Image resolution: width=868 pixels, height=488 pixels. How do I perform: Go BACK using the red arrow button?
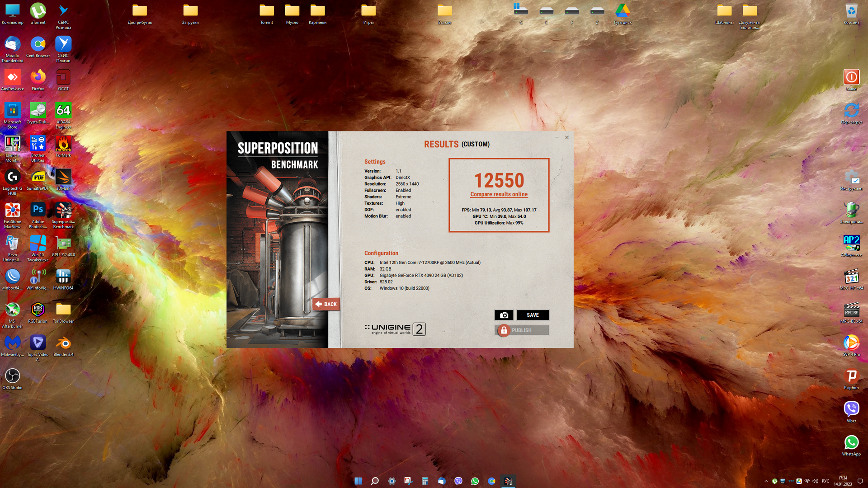pyautogui.click(x=326, y=304)
